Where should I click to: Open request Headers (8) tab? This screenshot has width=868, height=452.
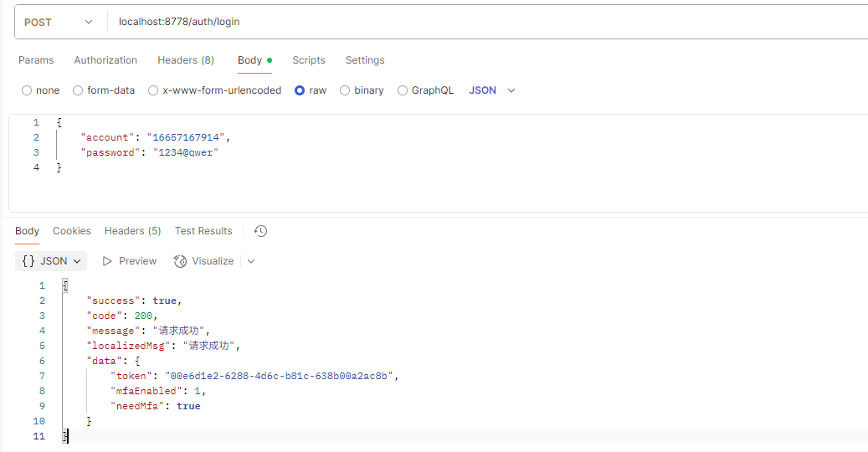coord(186,60)
